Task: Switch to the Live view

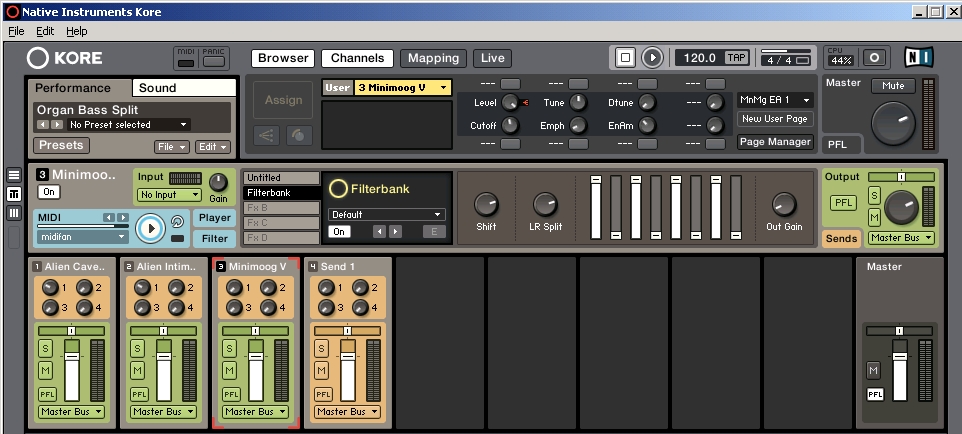Action: (x=493, y=58)
